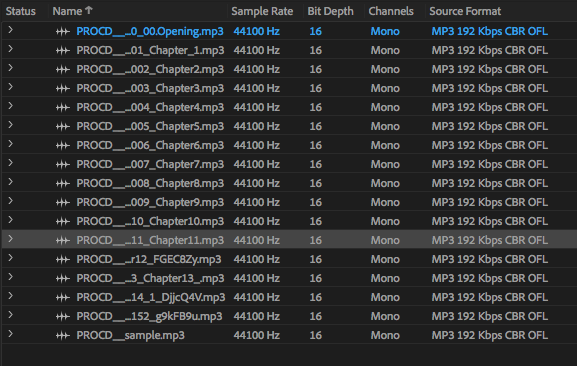The height and width of the screenshot is (366, 577).
Task: Click waveform icon of 0_00.Opening.mp3
Action: coord(63,32)
